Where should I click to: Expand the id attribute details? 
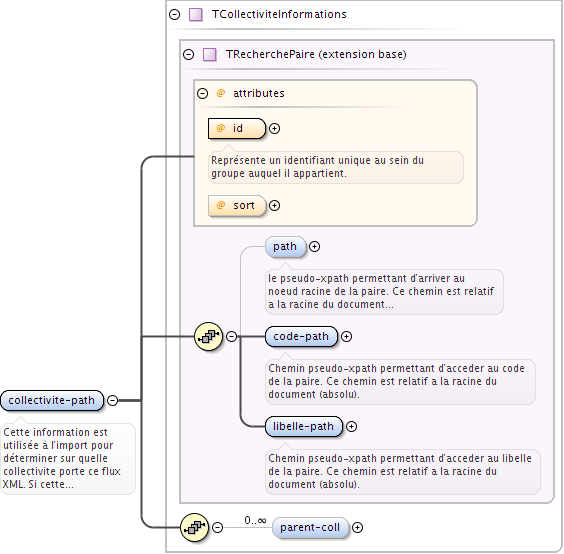(274, 128)
